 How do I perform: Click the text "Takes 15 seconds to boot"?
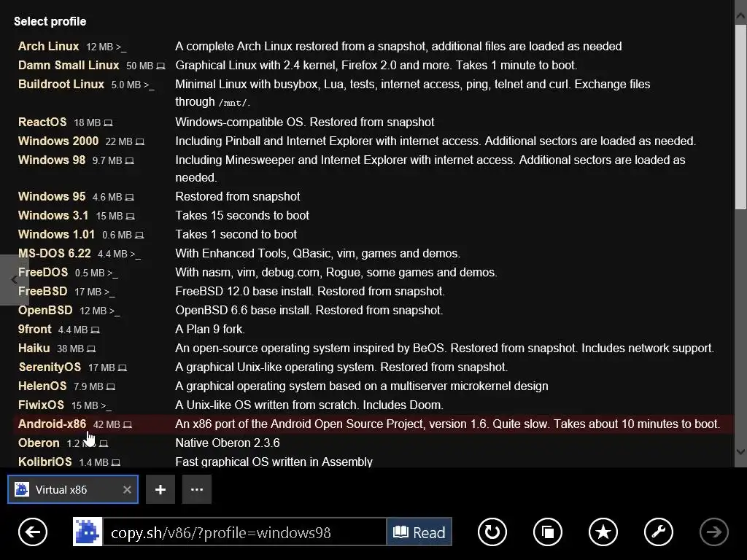point(242,215)
